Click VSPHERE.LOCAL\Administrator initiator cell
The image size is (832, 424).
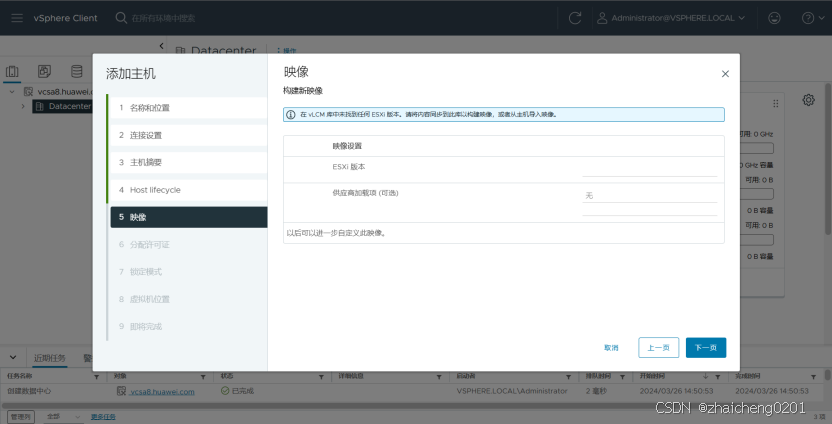pyautogui.click(x=512, y=391)
